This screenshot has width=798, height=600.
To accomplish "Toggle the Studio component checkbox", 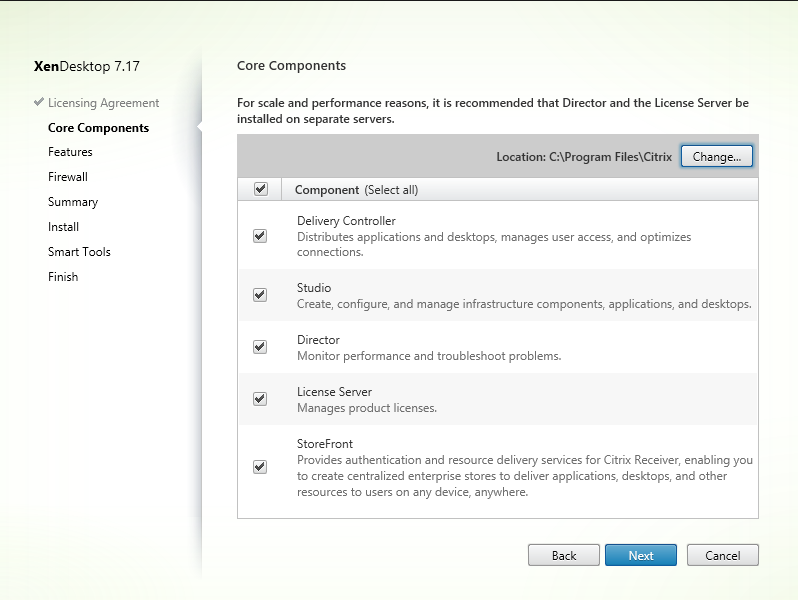I will 260,295.
